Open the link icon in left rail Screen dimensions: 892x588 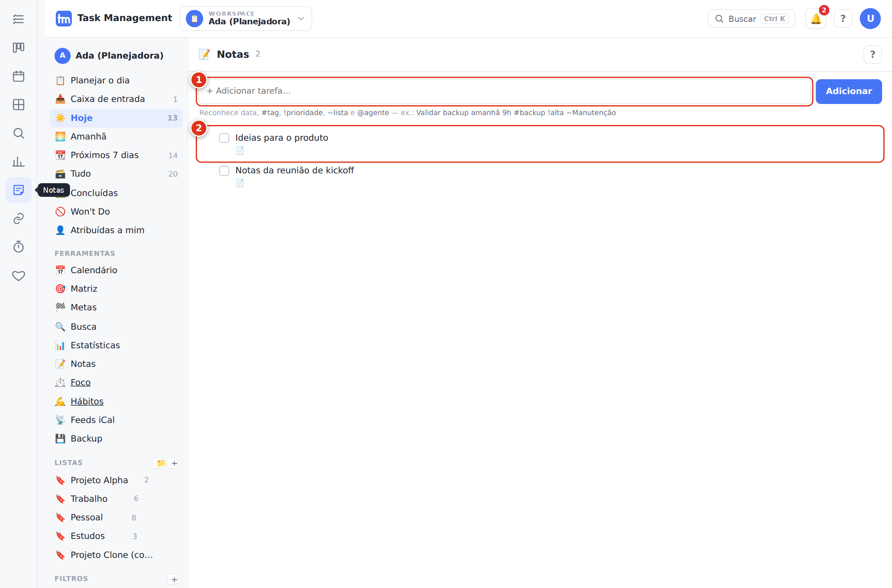point(19,218)
